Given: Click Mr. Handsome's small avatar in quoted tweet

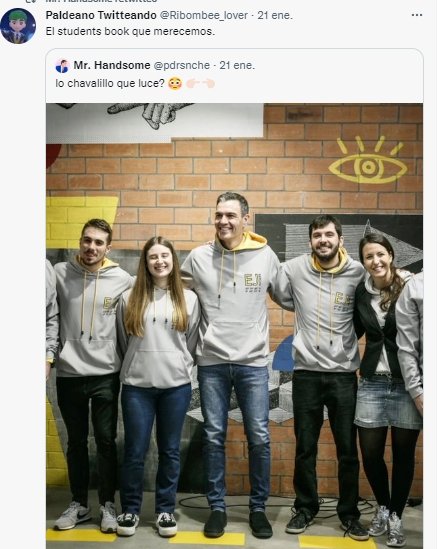Looking at the screenshot, I should click(x=62, y=65).
